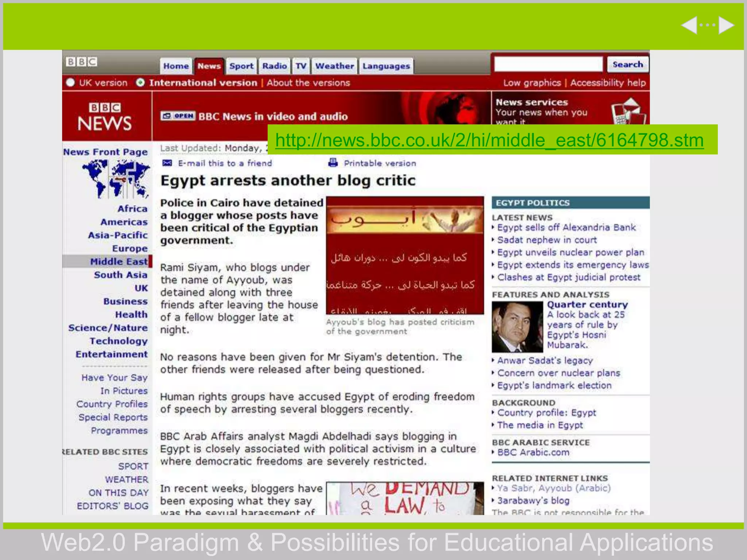This screenshot has width=747, height=560.
Task: Open News Front Page in sidebar
Action: pyautogui.click(x=105, y=152)
